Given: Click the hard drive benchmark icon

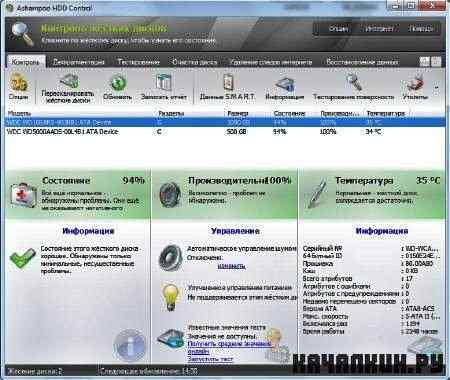Looking at the screenshot, I should point(171,339).
